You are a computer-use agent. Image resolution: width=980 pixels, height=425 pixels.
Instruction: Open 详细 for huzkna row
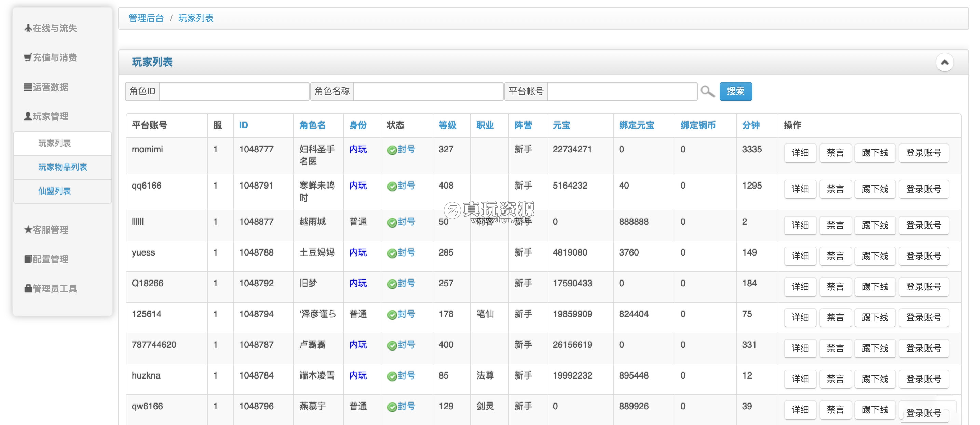pos(800,379)
